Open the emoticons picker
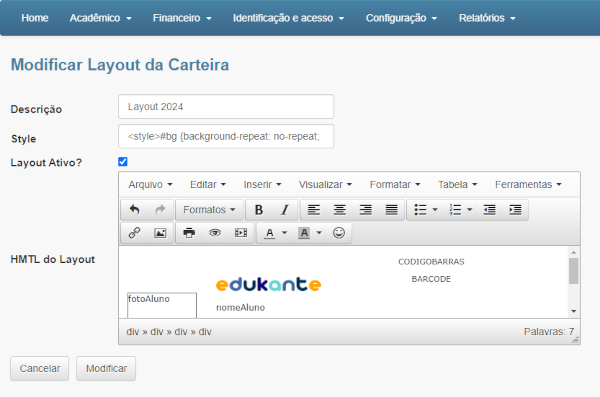 click(339, 233)
